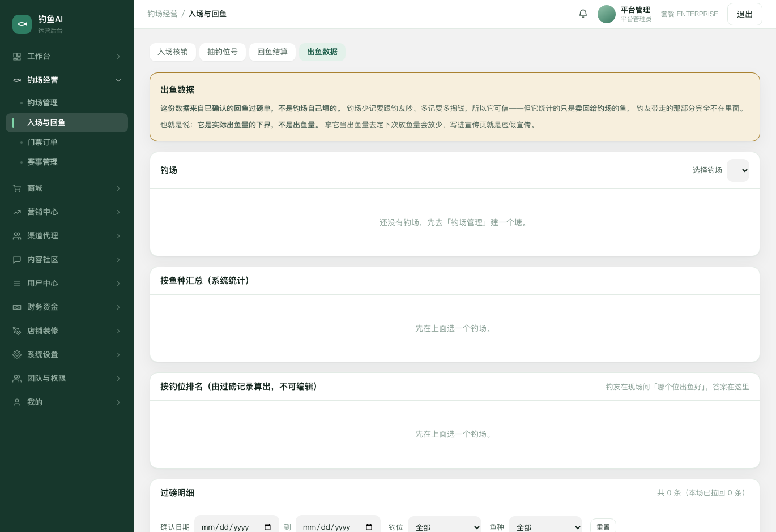Expand the 店铺装修 chevron
The width and height of the screenshot is (776, 532).
pyautogui.click(x=118, y=331)
